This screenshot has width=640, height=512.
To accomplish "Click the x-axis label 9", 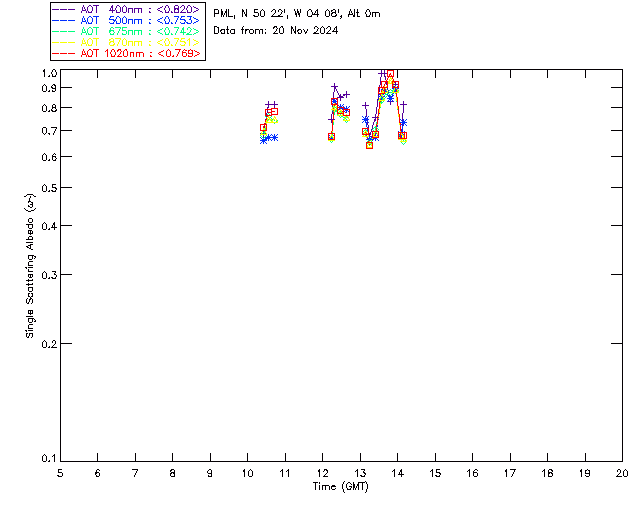I will point(210,473).
